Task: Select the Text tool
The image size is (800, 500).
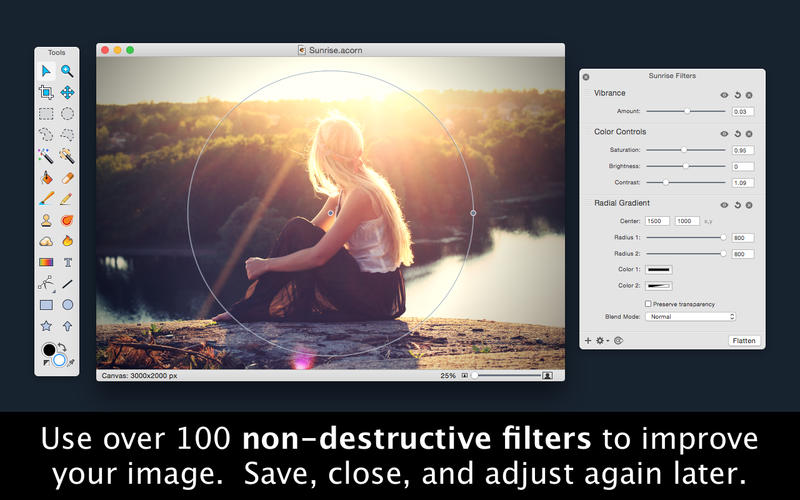Action: click(x=67, y=262)
